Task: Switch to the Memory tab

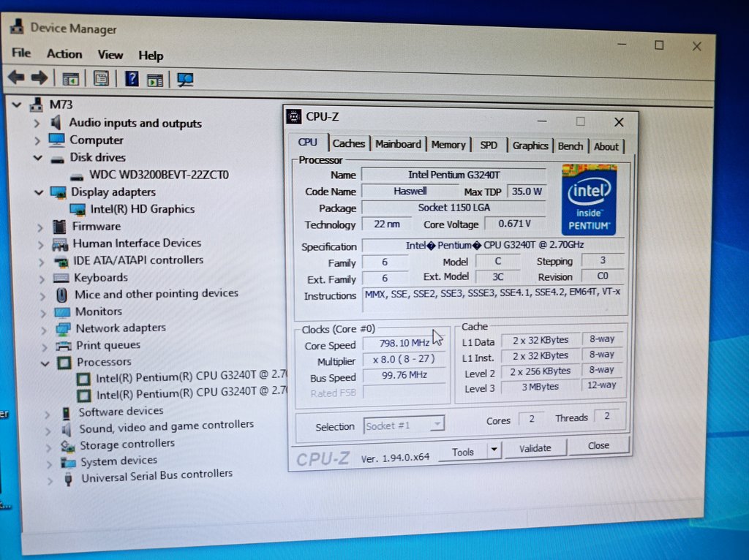Action: [x=448, y=145]
